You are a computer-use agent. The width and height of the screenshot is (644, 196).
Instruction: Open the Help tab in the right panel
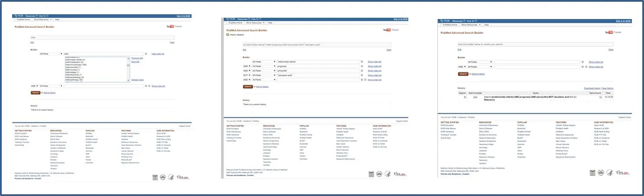click(x=486, y=25)
